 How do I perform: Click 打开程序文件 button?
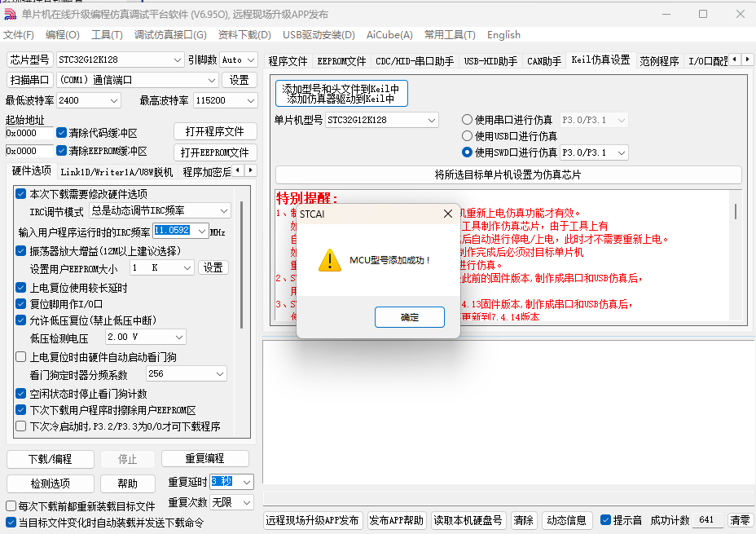[x=215, y=132]
